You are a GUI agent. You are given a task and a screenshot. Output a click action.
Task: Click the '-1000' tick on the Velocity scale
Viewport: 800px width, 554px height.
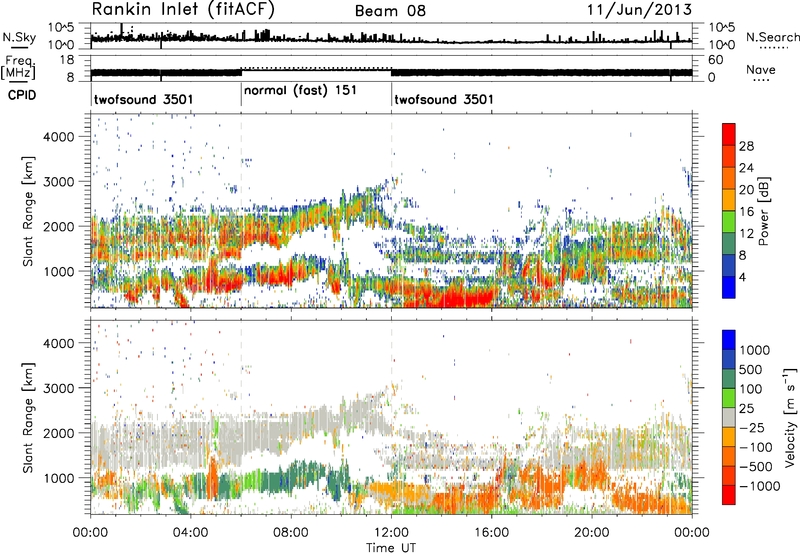pyautogui.click(x=759, y=486)
